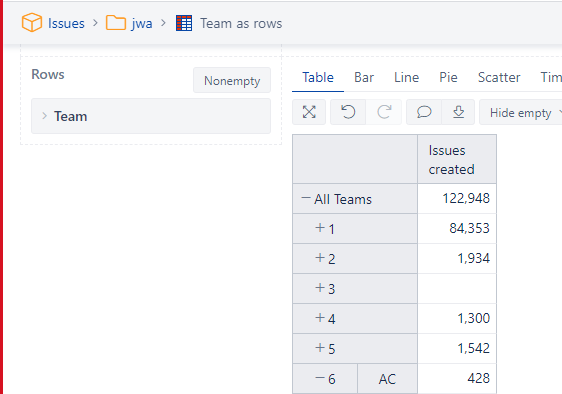Viewport: 562px width, 394px height.
Task: Switch to the Pie chart tab
Action: point(448,77)
